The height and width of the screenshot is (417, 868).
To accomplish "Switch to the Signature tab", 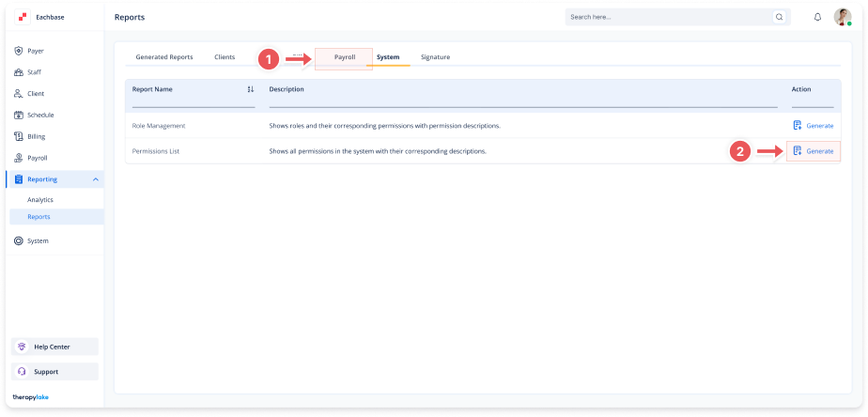I will [x=435, y=57].
